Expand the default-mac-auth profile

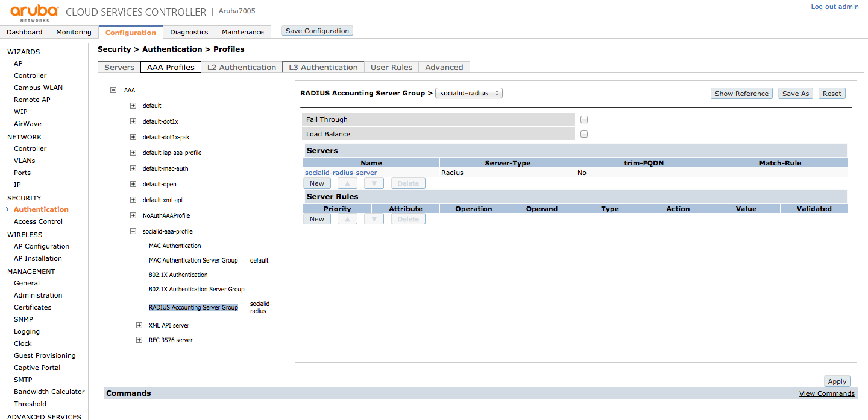click(133, 168)
